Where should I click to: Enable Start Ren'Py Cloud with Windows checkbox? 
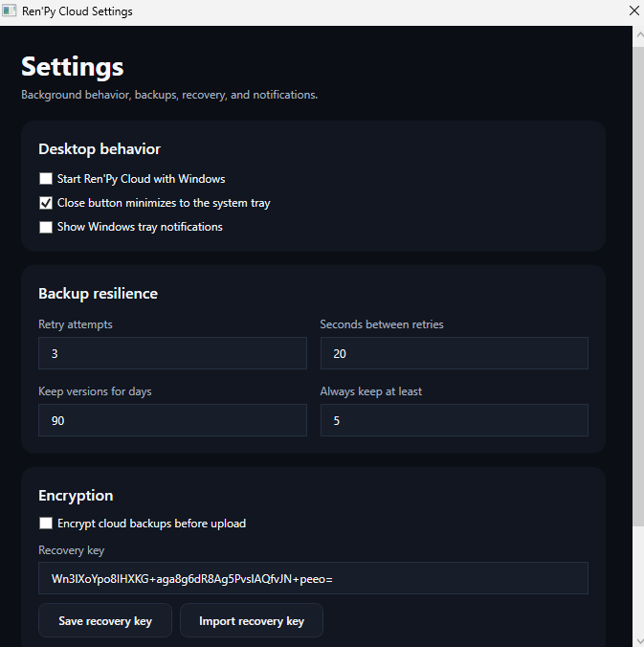[x=46, y=179]
